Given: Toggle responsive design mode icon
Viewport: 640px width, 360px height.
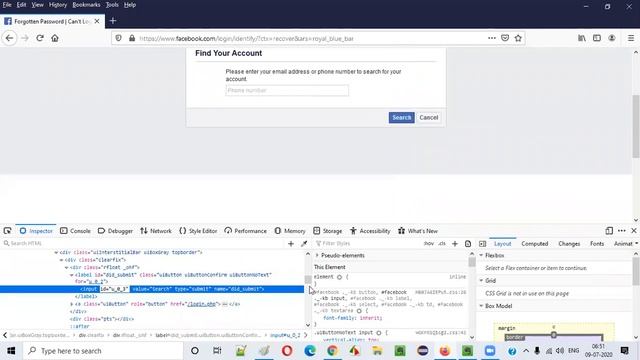Looking at the screenshot, I should (x=609, y=231).
